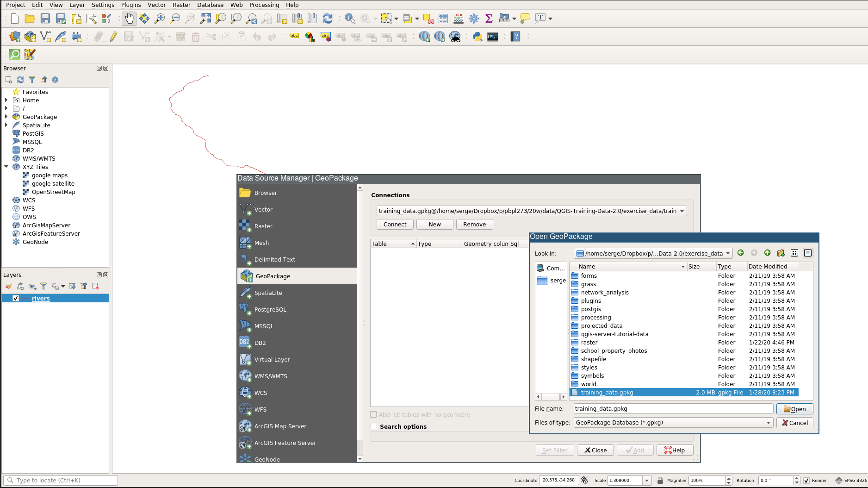Click the Open button in file dialog

point(794,409)
